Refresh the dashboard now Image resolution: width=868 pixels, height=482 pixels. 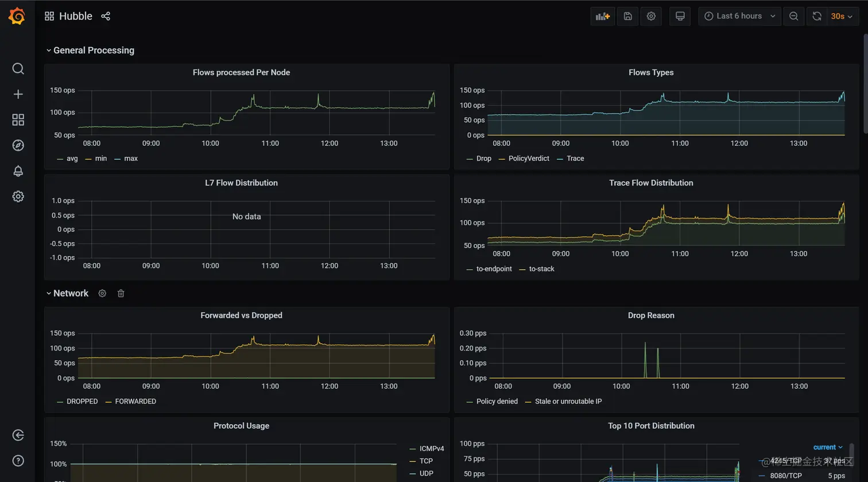click(817, 16)
